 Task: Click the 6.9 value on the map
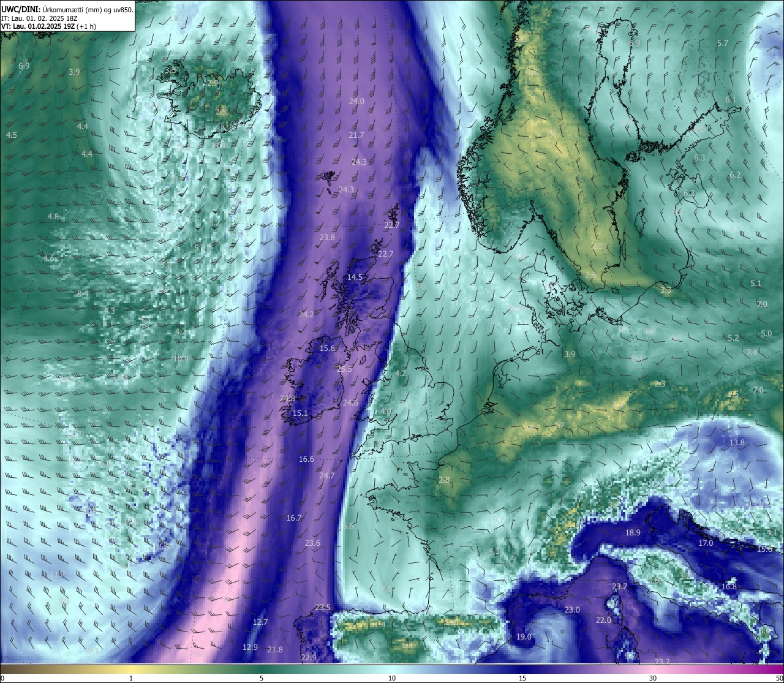(x=24, y=66)
